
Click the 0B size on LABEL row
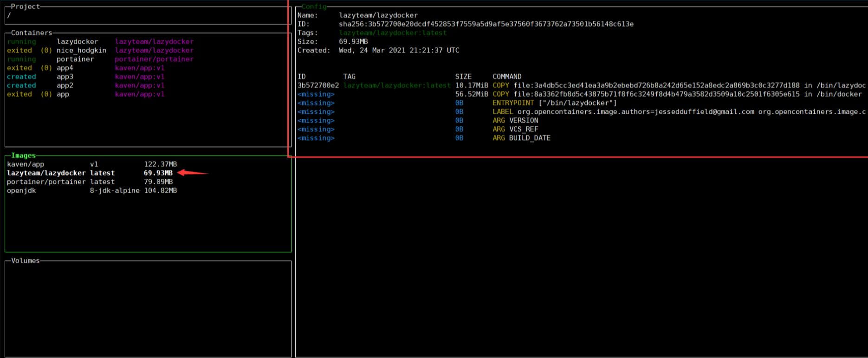point(459,112)
